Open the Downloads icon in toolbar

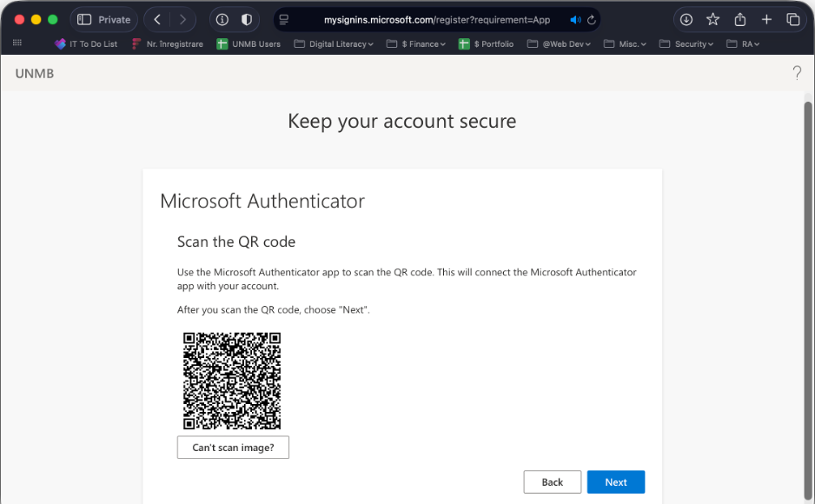pyautogui.click(x=686, y=19)
